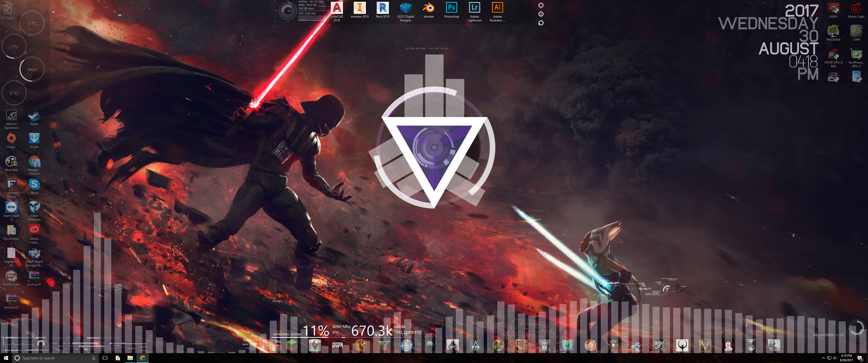Screen dimensions: 868x363
Task: Click the HDD D usage bar
Action: click(x=94, y=346)
